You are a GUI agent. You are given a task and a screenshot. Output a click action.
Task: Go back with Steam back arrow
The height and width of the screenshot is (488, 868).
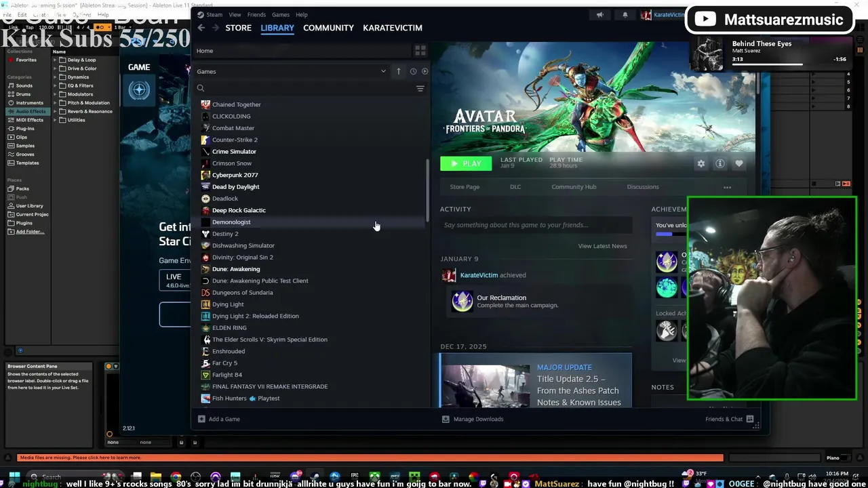201,28
